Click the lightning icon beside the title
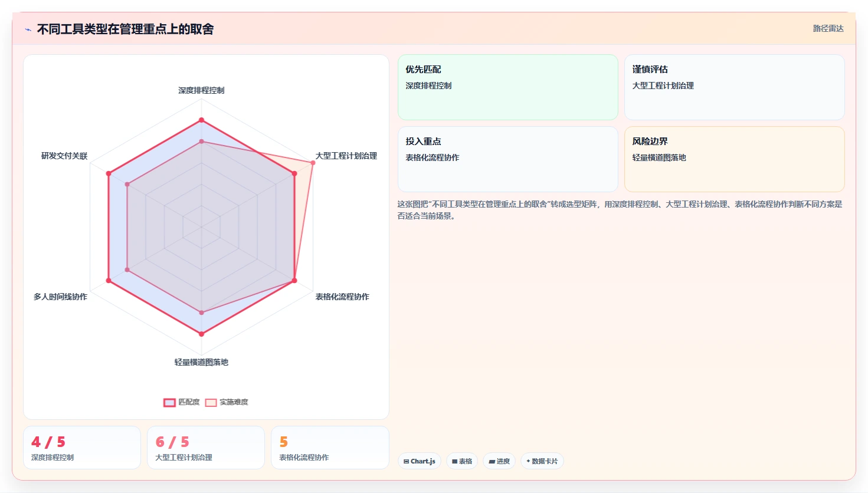868x493 pixels. coord(28,29)
